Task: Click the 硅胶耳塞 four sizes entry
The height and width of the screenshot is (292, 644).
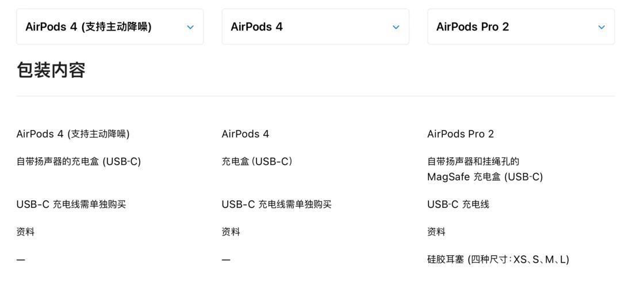Action: 498,260
